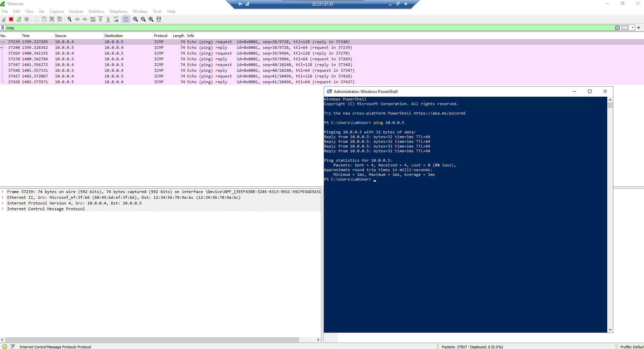Open capture options
The width and height of the screenshot is (644, 349).
click(27, 19)
